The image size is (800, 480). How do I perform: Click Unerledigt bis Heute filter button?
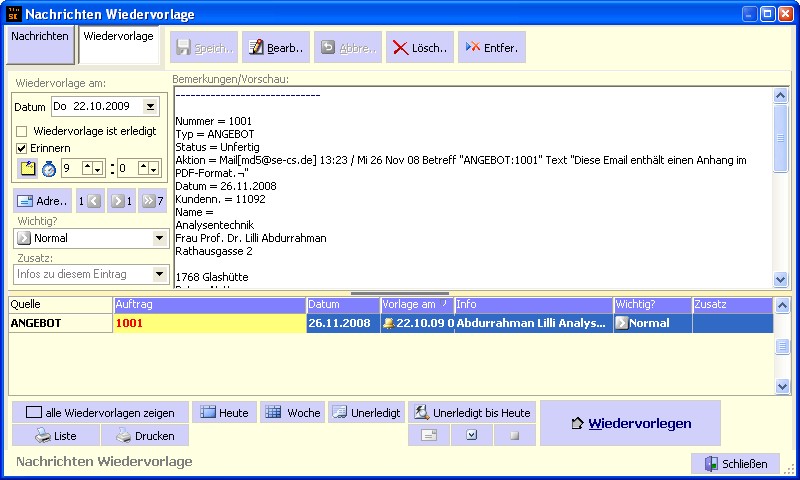[472, 412]
